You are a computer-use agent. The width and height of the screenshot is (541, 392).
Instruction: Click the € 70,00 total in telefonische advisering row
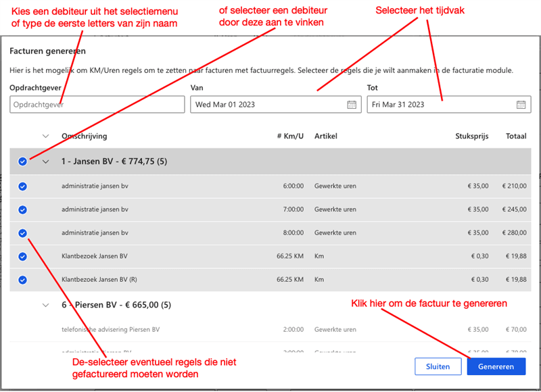(x=516, y=330)
